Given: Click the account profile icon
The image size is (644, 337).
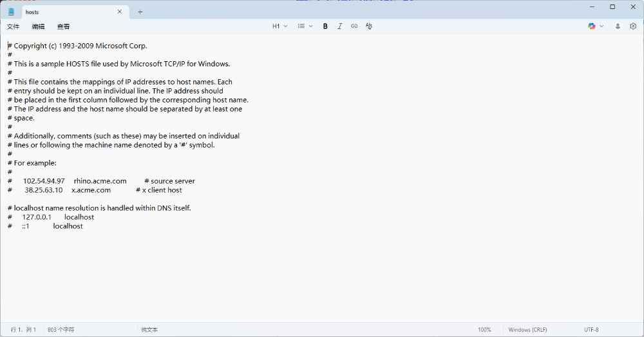Looking at the screenshot, I should point(618,26).
